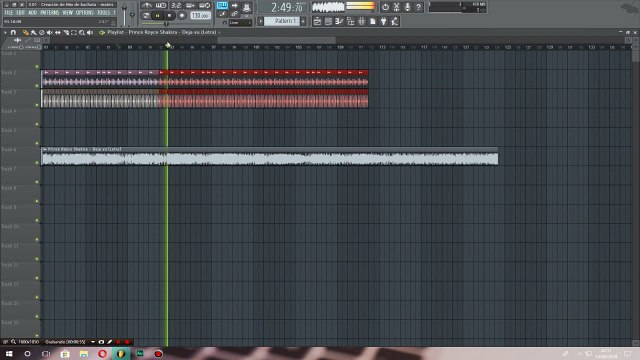Image resolution: width=640 pixels, height=360 pixels.
Task: Click the output waveform/oscilloscope display
Action: 328,7
